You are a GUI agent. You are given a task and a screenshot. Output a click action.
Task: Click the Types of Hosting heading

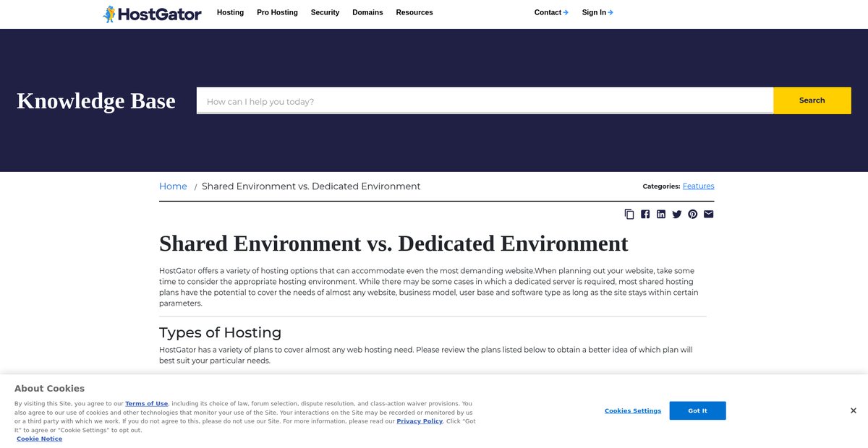coord(220,332)
